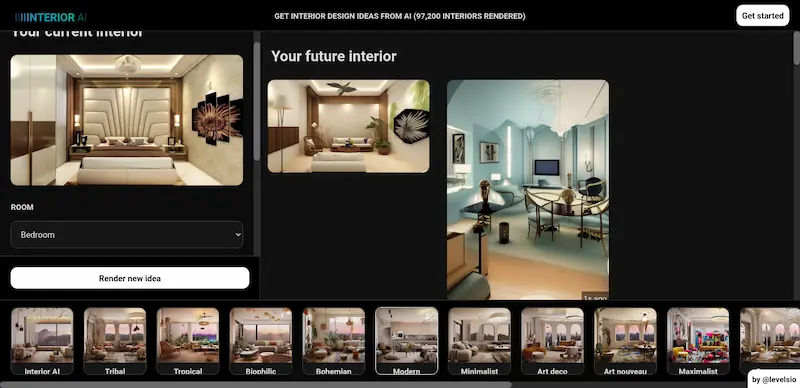Click the Interior AI logo

51,17
